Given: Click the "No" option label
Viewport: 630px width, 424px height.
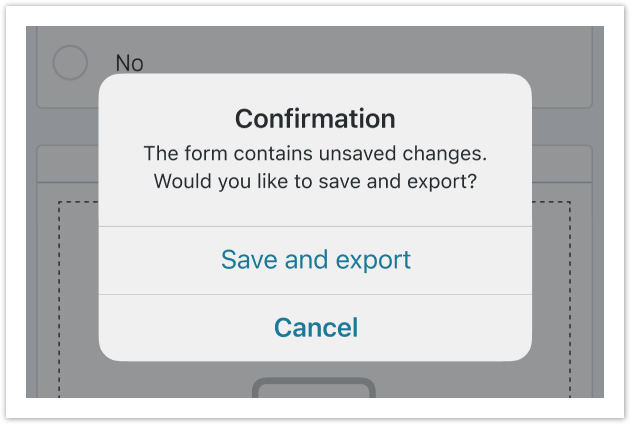Looking at the screenshot, I should [129, 63].
